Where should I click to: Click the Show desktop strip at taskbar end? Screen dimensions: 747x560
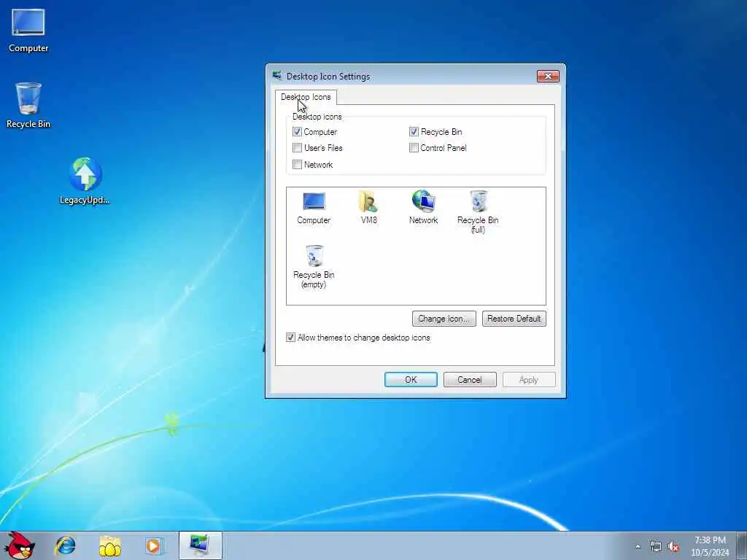tap(742, 545)
